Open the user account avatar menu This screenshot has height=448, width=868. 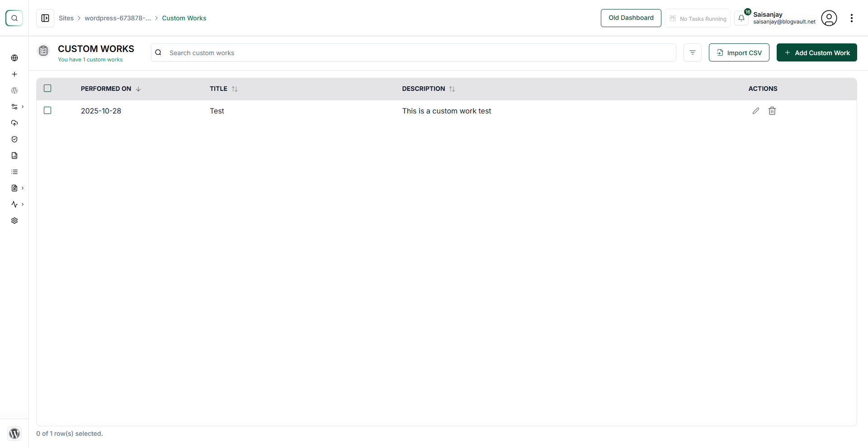[829, 18]
